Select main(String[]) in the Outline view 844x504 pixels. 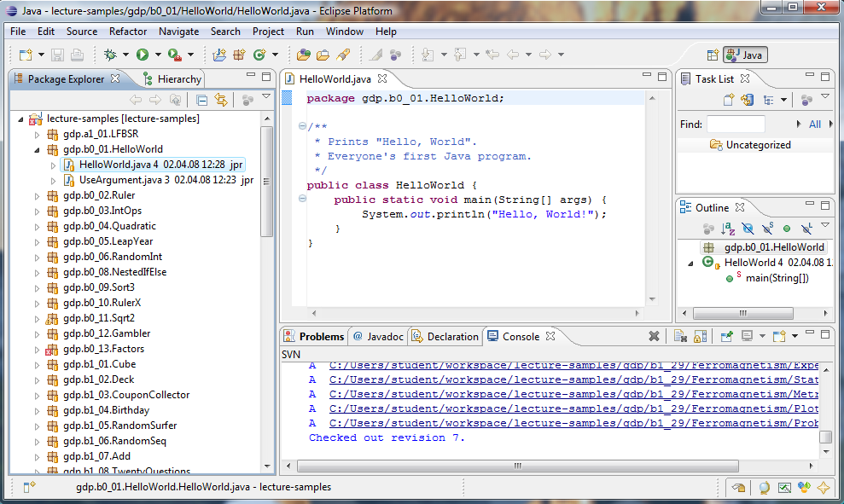pyautogui.click(x=777, y=278)
